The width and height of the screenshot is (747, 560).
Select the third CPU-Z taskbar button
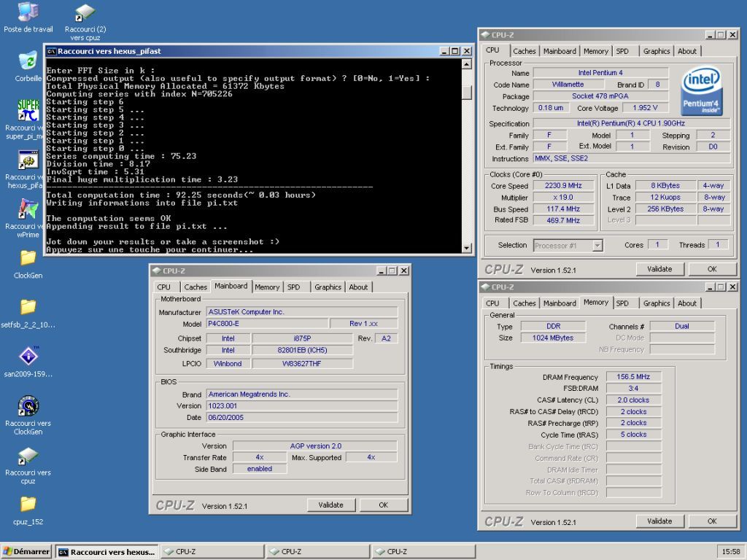coord(424,551)
